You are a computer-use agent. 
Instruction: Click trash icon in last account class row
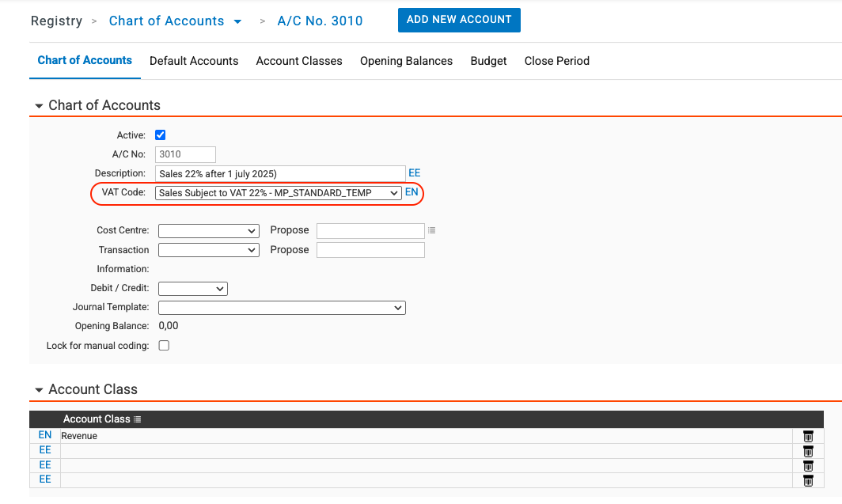click(x=808, y=480)
